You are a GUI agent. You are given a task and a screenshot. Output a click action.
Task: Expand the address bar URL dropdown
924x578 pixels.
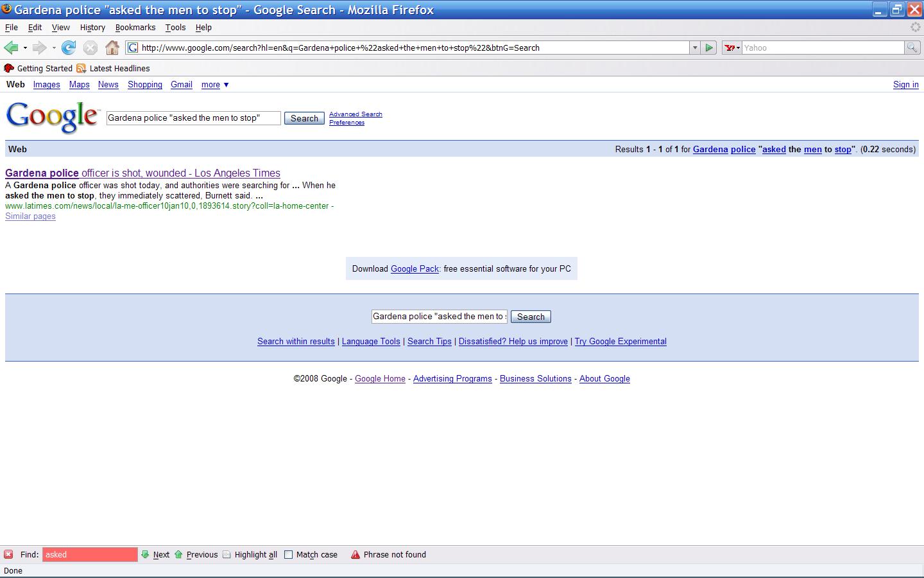pos(694,48)
